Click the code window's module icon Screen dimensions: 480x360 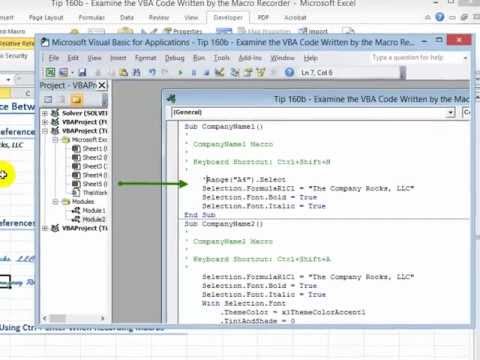[x=171, y=99]
